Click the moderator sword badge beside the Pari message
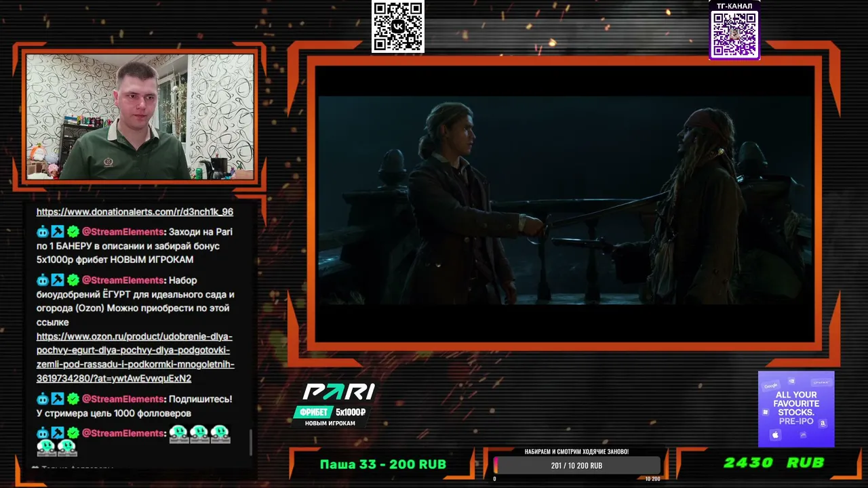This screenshot has width=868, height=488. click(58, 232)
